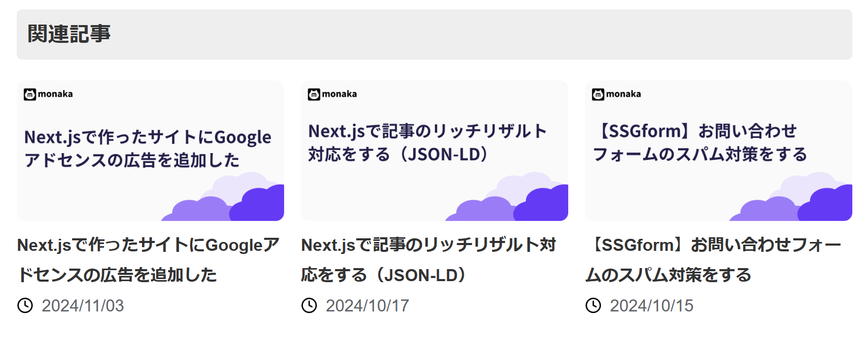868x359 pixels.
Task: Open the JSON-LD rich results article thumbnail
Action: [435, 150]
